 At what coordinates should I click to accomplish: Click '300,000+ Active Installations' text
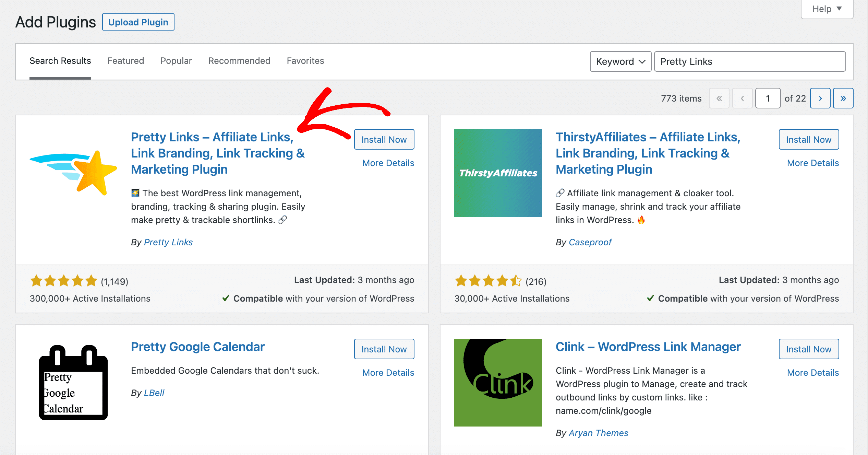pos(90,299)
